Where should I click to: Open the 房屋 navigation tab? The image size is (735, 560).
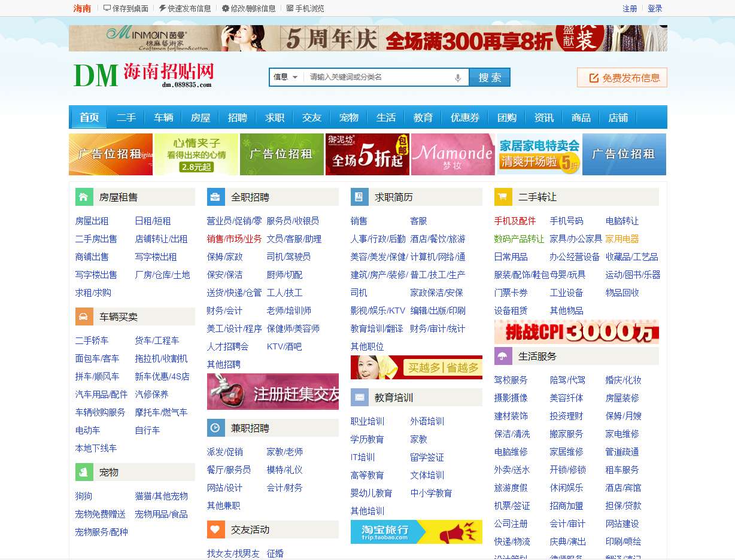coord(201,117)
